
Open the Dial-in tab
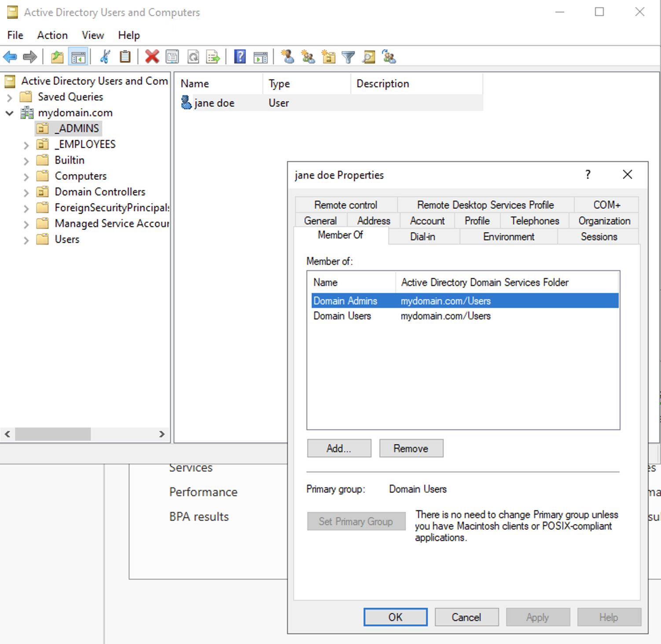click(x=423, y=236)
